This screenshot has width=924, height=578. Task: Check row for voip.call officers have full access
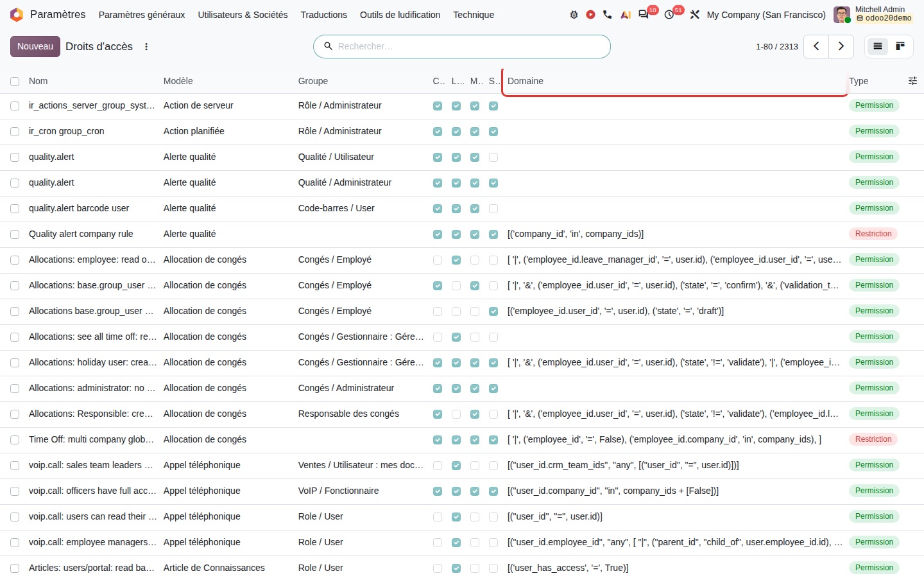click(15, 491)
